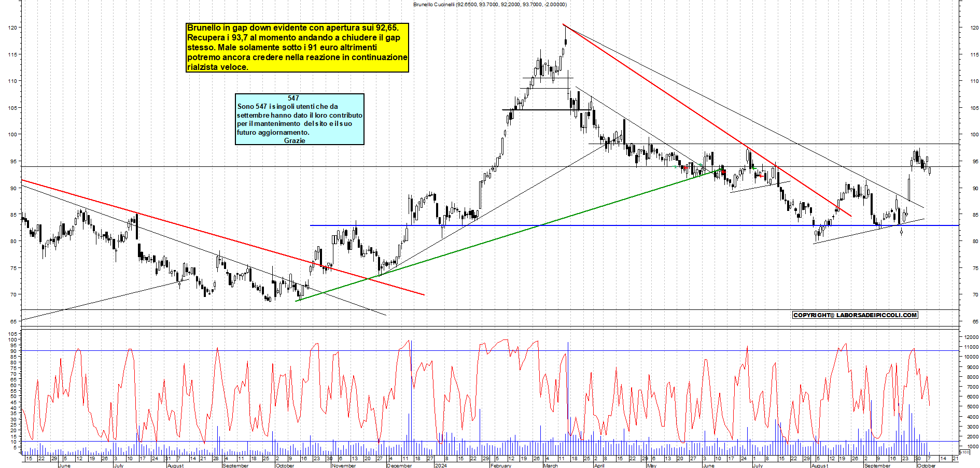
Task: Select the green rising trendline
Action: [510, 234]
